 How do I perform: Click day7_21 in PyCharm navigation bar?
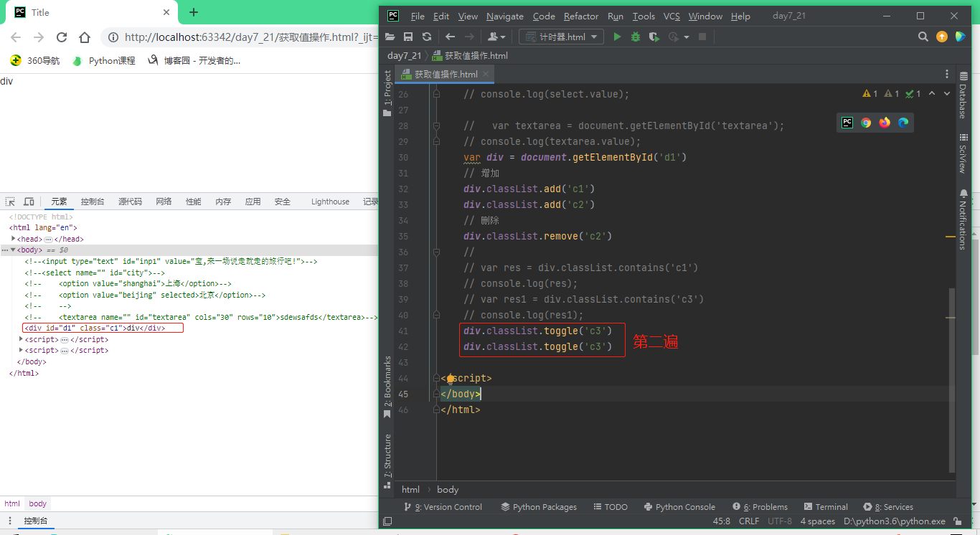tap(405, 55)
